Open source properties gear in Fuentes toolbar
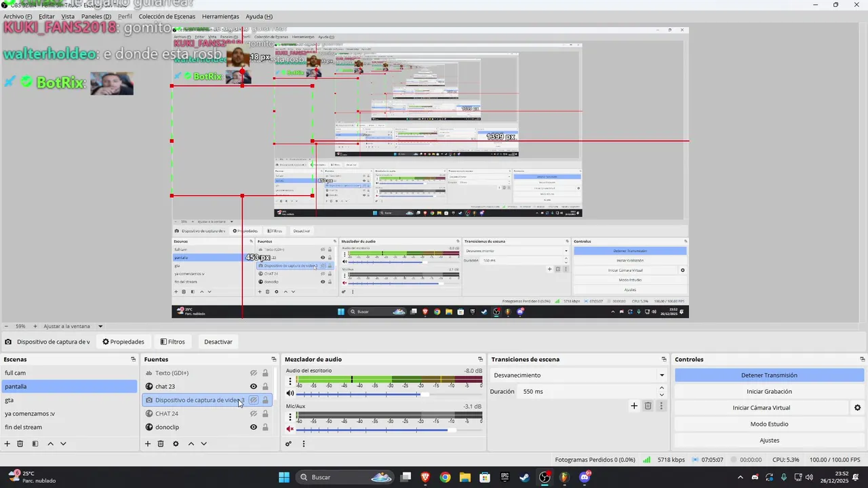Image resolution: width=868 pixels, height=488 pixels. [x=176, y=444]
